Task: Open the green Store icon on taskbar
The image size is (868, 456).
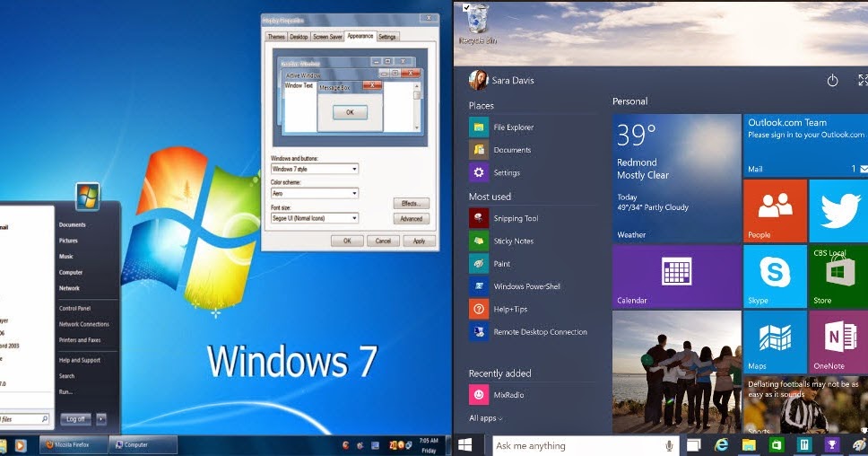Action: click(x=777, y=445)
